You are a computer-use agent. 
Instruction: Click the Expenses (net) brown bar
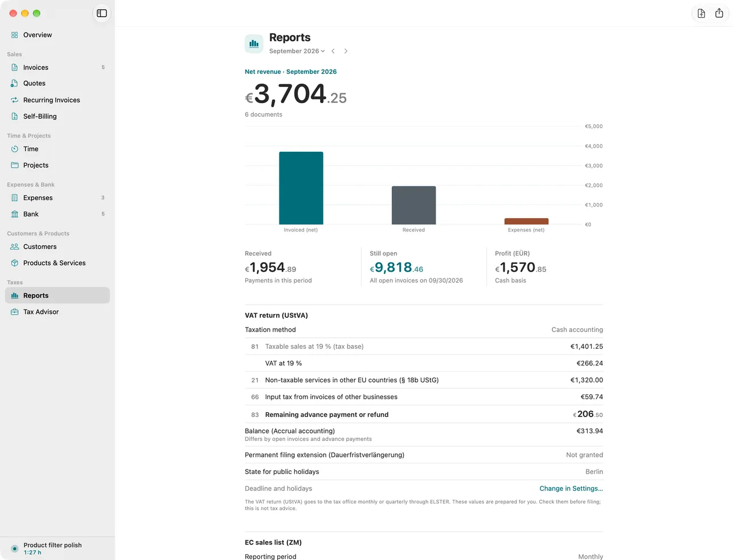(526, 221)
